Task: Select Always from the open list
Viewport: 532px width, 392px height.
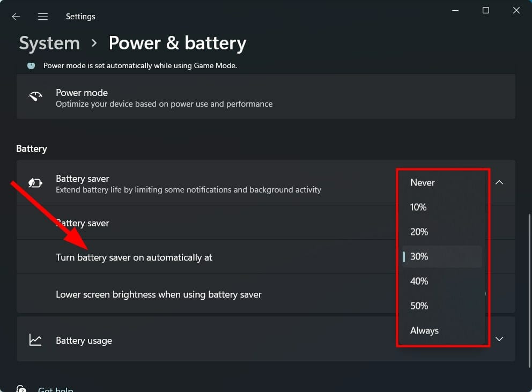Action: 424,330
